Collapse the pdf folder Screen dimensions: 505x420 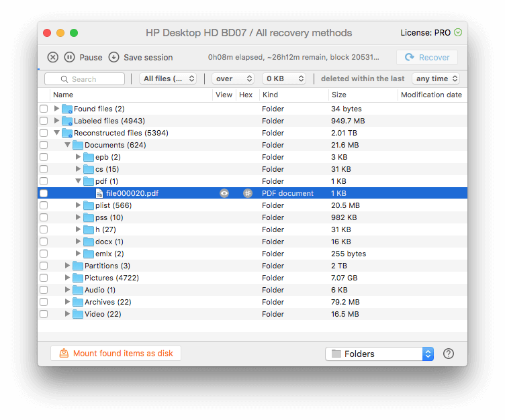pyautogui.click(x=79, y=181)
